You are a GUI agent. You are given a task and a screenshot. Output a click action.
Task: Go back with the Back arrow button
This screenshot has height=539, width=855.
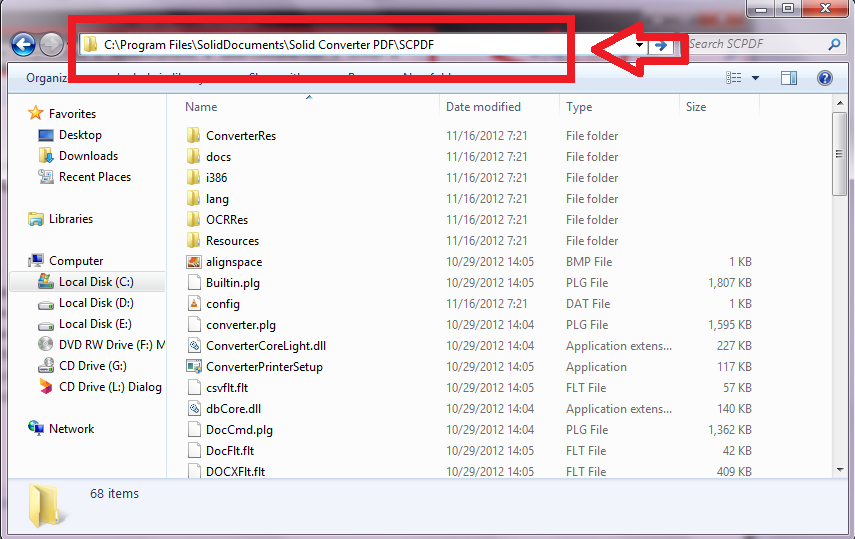[x=23, y=45]
